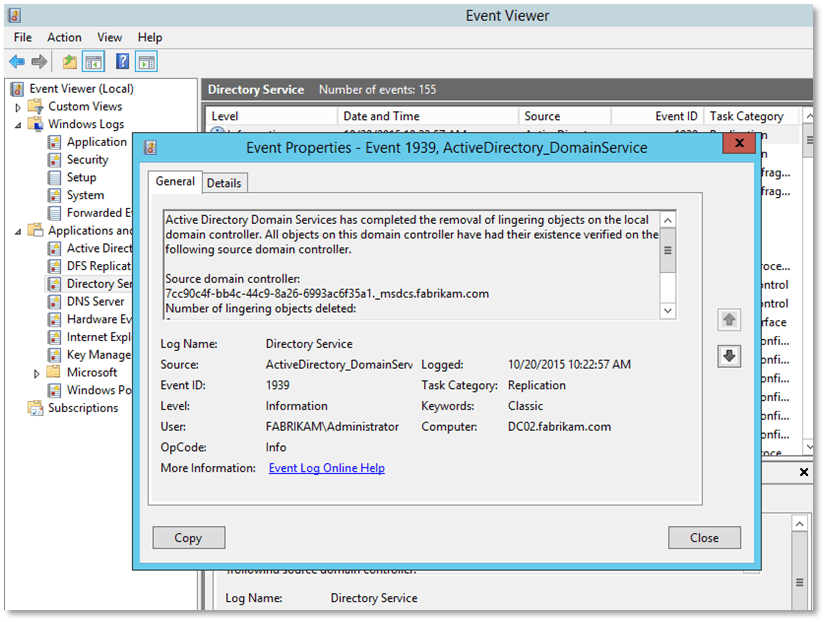
Task: Click the Back arrow toolbar icon
Action: tap(17, 62)
